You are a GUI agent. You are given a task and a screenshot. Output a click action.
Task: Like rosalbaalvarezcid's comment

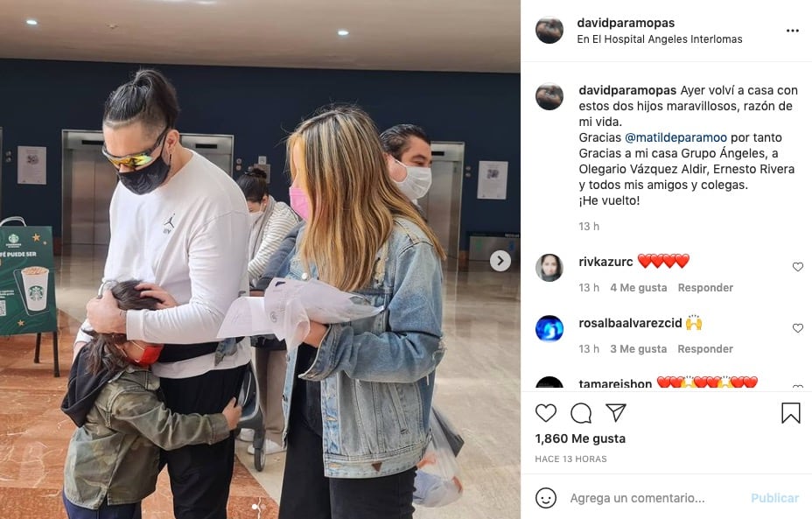797,328
